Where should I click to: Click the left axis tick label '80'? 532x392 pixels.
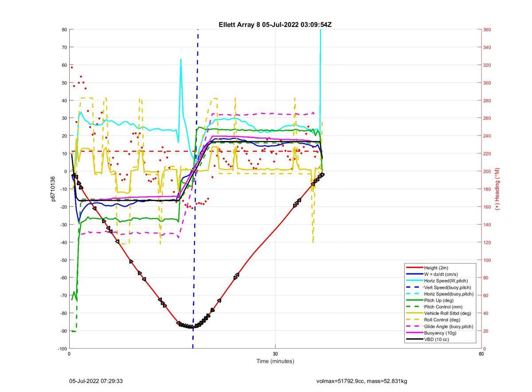[64, 30]
